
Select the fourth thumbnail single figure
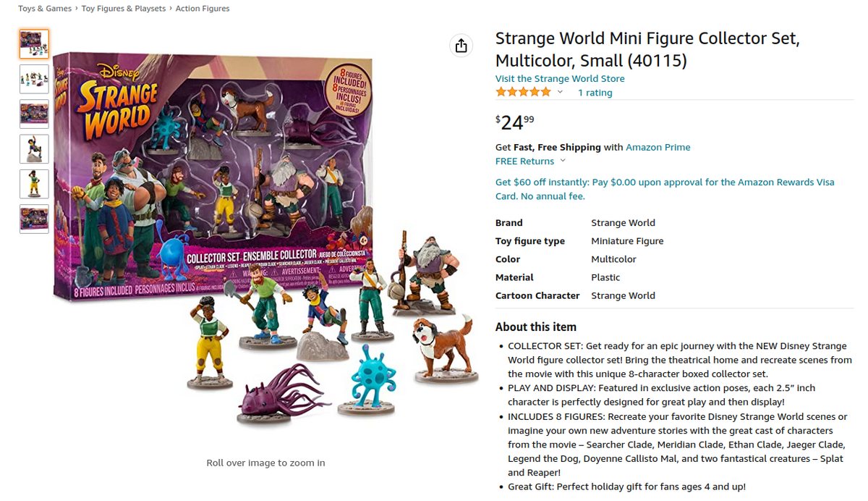34,149
